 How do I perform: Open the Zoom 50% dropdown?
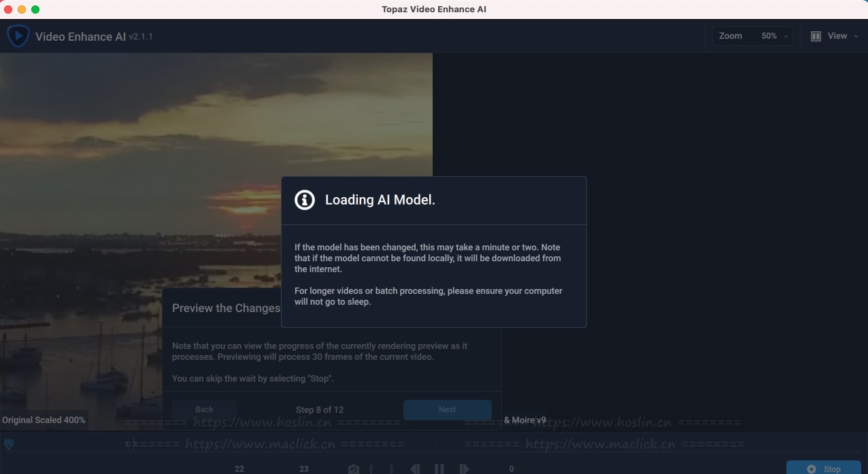[x=752, y=36]
